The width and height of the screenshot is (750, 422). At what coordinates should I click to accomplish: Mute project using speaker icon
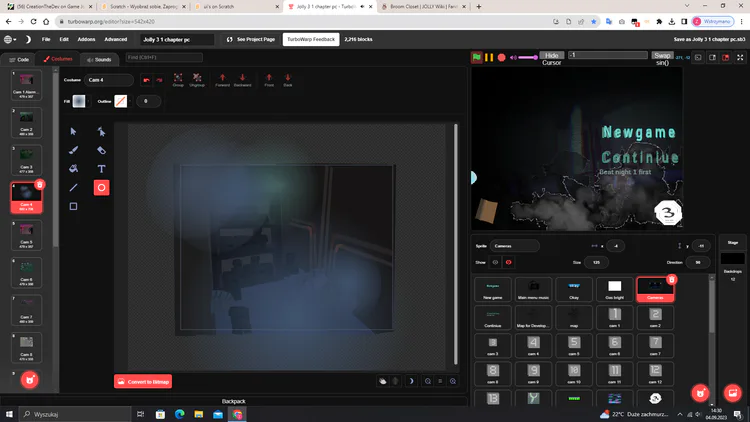(513, 57)
